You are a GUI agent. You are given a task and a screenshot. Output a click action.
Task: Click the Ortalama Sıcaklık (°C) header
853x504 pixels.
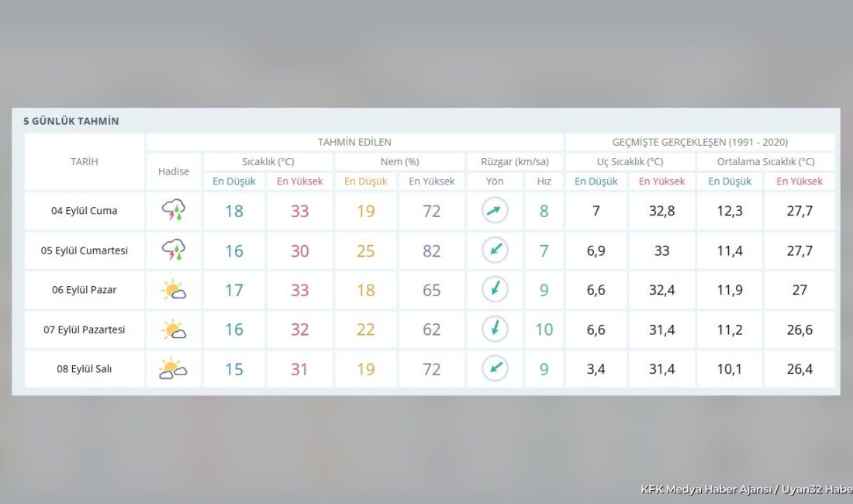tap(765, 161)
